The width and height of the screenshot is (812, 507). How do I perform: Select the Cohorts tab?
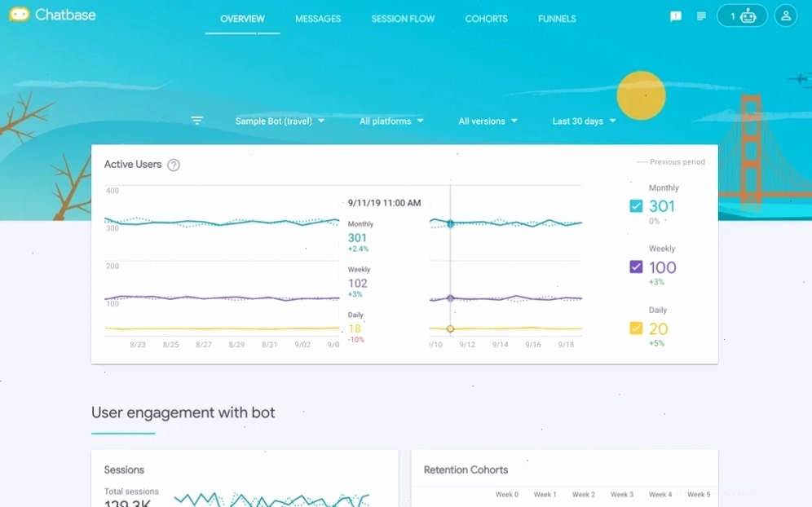coord(486,19)
